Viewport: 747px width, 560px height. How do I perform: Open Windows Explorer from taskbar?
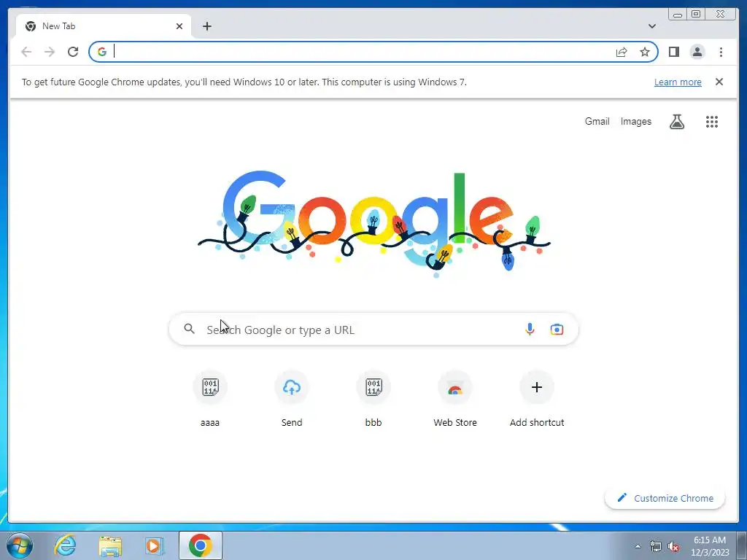coord(110,545)
